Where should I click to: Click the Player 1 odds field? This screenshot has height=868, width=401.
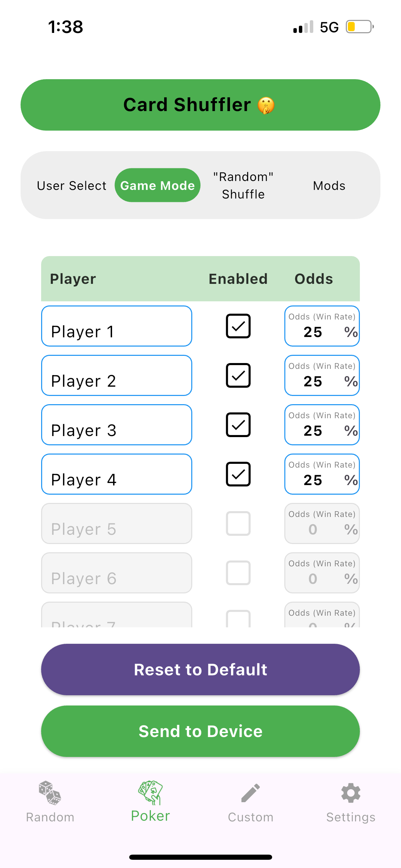point(322,326)
